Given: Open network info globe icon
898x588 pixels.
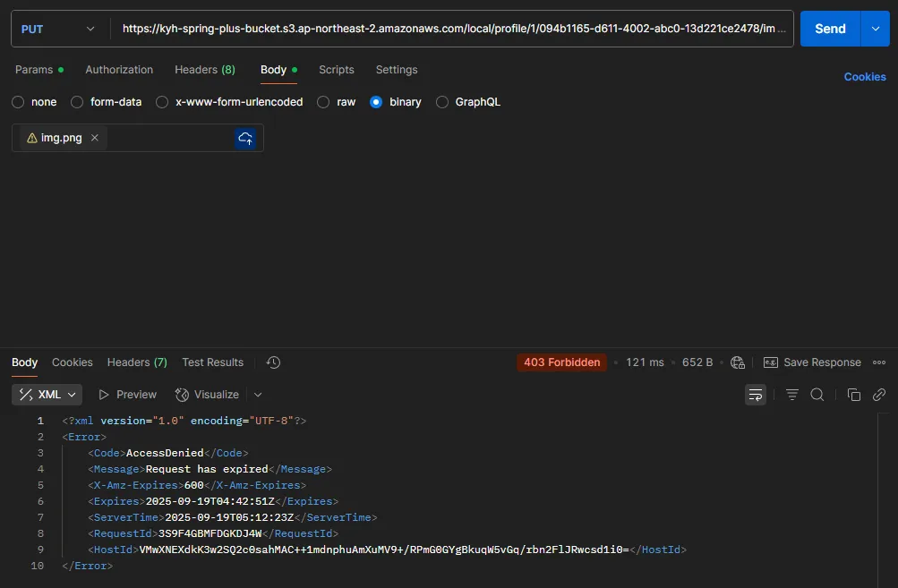Looking at the screenshot, I should [738, 362].
